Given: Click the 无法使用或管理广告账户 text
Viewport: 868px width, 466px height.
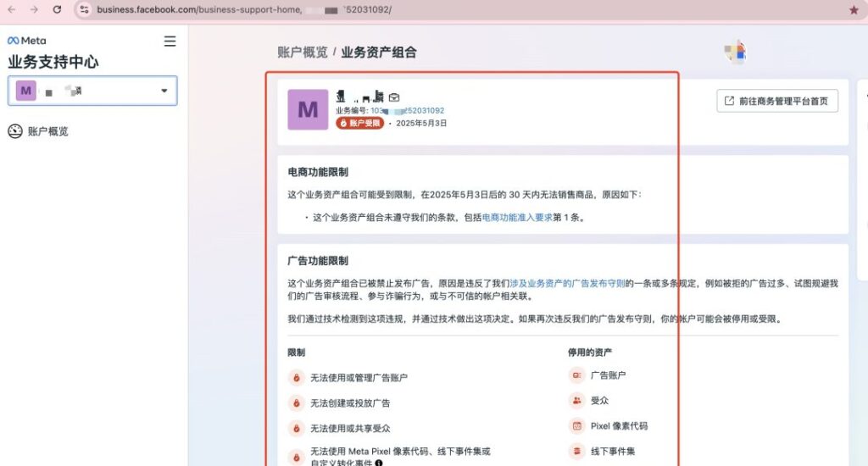Looking at the screenshot, I should click(x=359, y=377).
